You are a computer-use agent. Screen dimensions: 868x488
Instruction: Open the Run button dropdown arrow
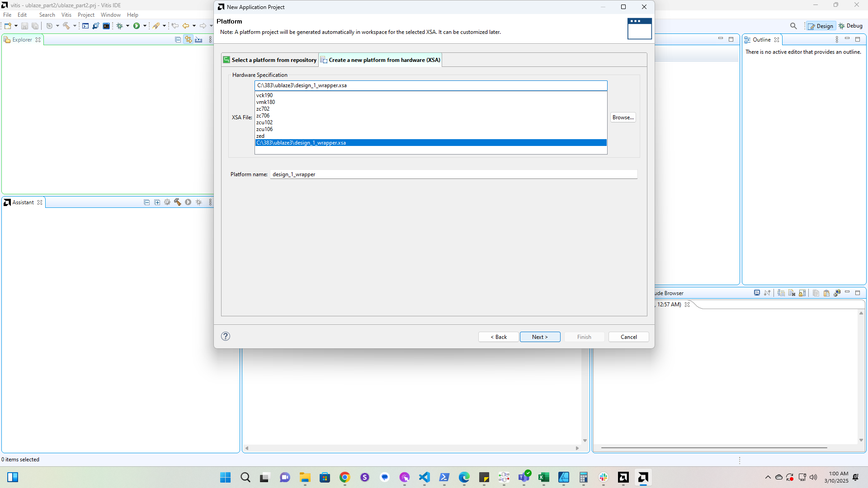145,26
